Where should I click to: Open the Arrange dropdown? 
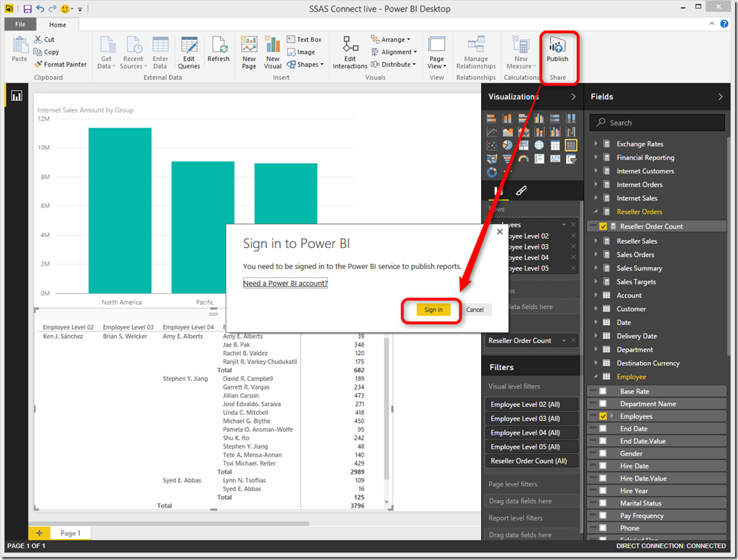(x=390, y=39)
